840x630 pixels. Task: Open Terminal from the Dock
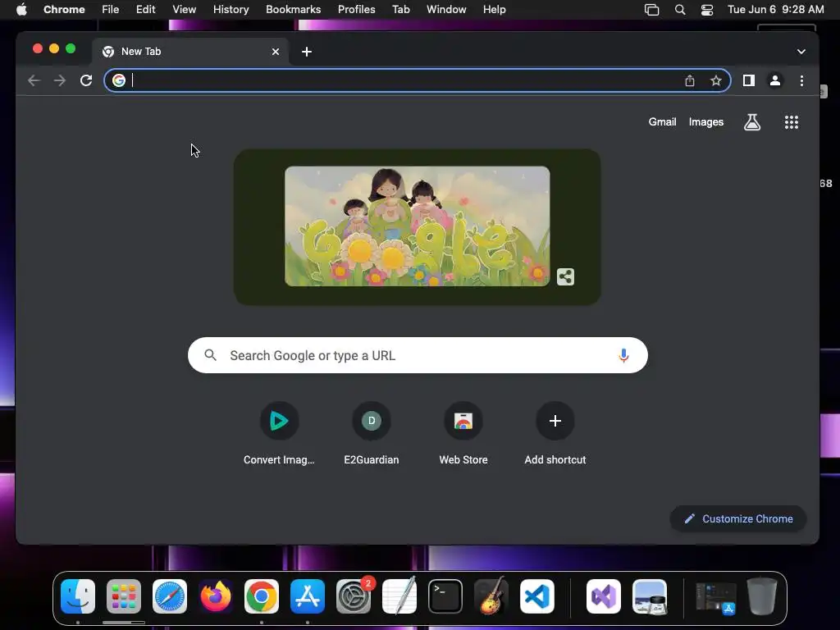(445, 596)
